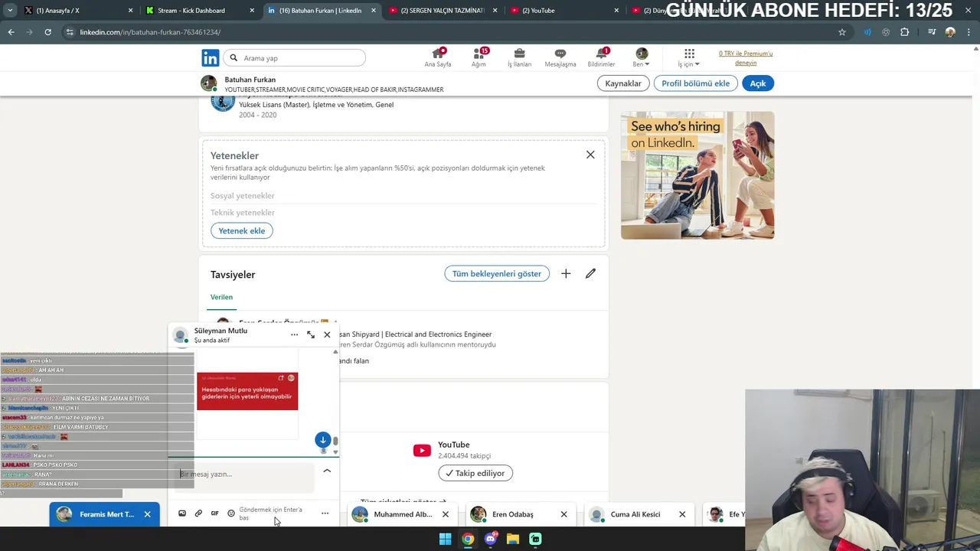980x551 pixels.
Task: Add a recommendation with plus icon
Action: point(566,273)
